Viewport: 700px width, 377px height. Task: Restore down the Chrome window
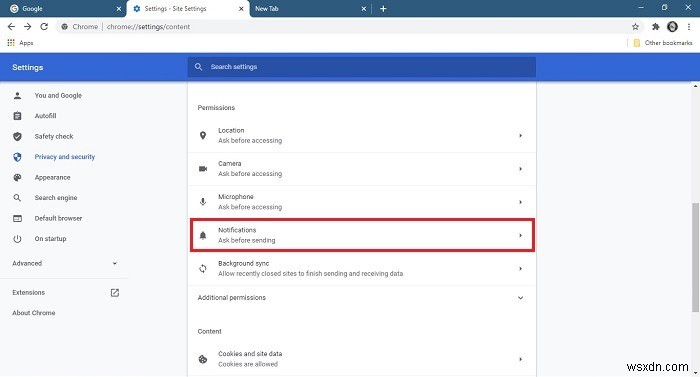(664, 8)
